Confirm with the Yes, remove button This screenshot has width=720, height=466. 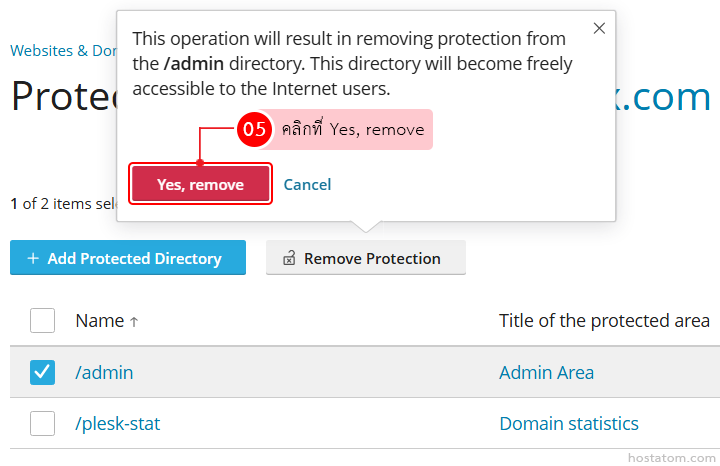(x=200, y=184)
